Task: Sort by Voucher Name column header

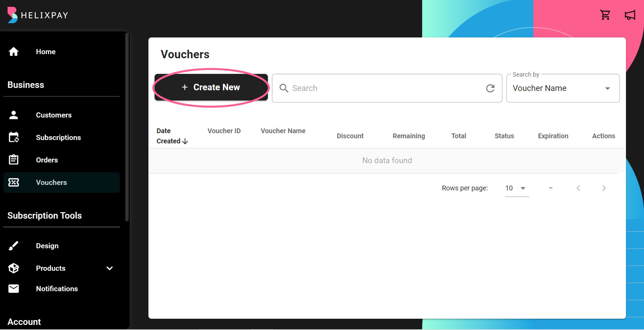Action: (x=283, y=131)
